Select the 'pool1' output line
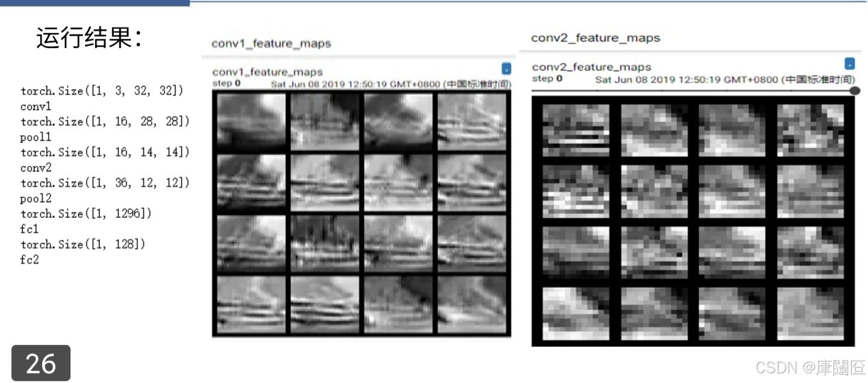 point(36,137)
